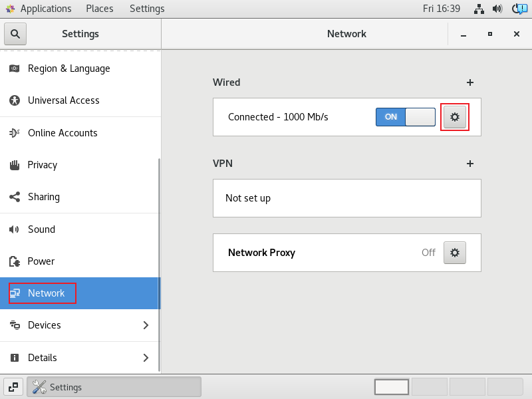Select Online Accounts in sidebar
Viewport: 532px width, 399px height.
point(80,132)
